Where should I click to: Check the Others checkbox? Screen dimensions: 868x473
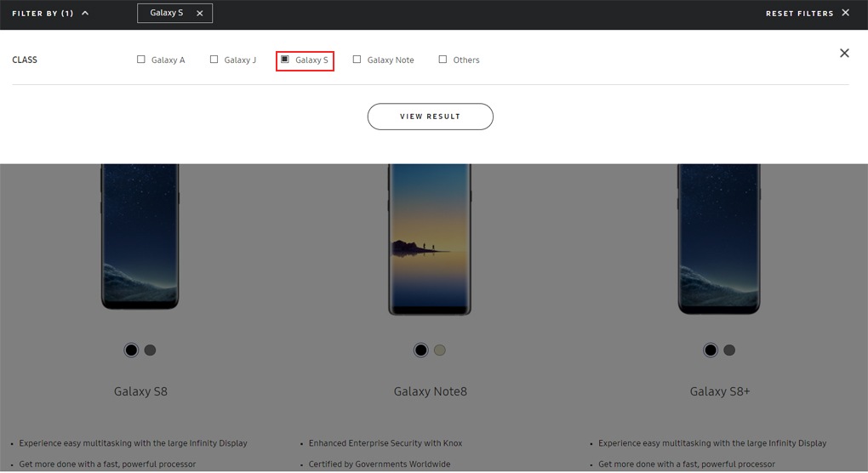tap(443, 60)
